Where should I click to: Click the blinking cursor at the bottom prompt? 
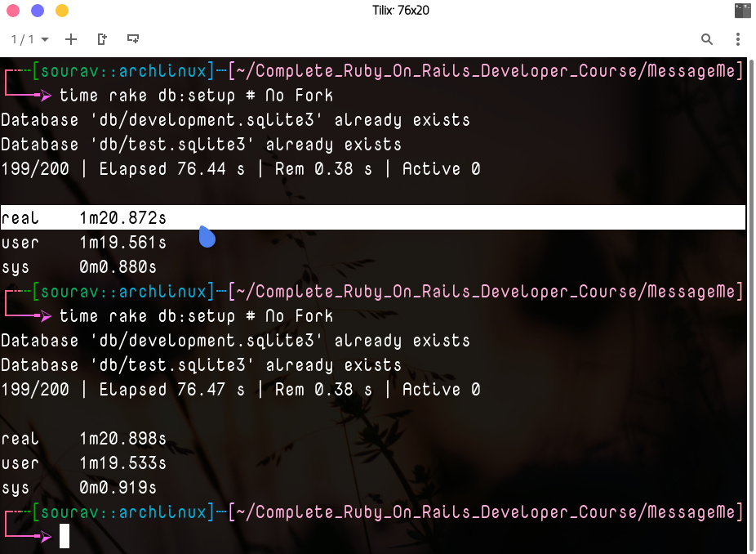pos(64,536)
